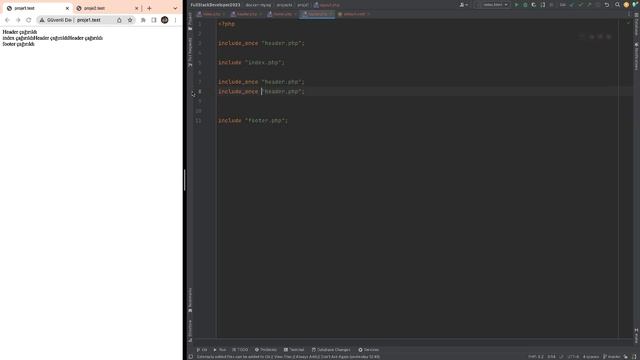Open the Terminal tool window tab
Image resolution: width=640 pixels, height=360 pixels.
(294, 350)
